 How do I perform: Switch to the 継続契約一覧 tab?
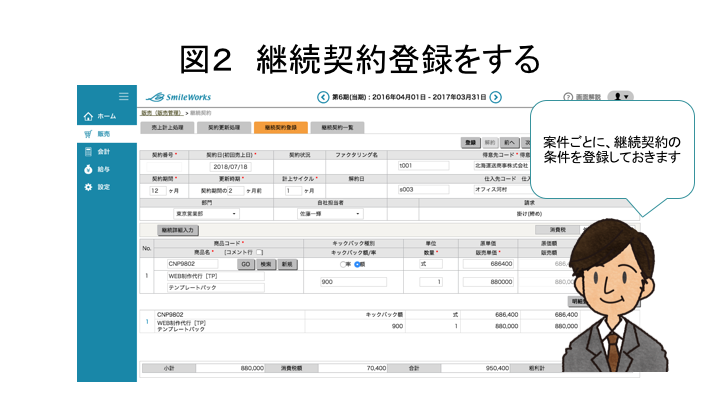[x=338, y=128]
